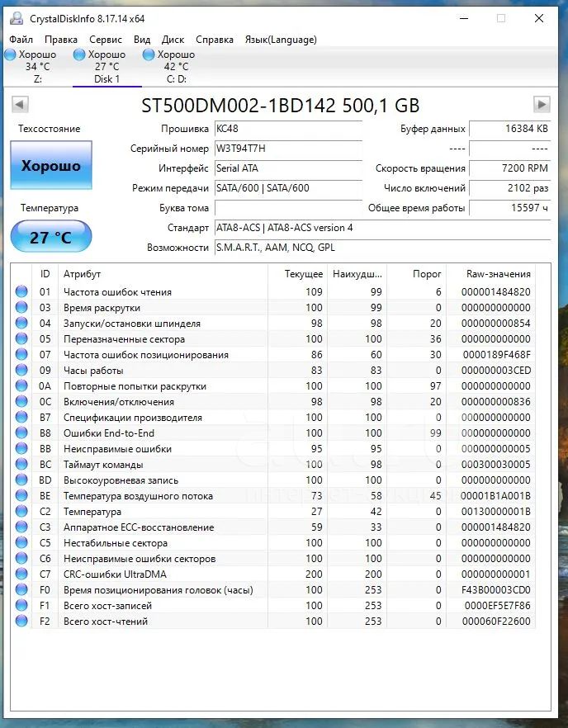This screenshot has height=728, width=568.
Task: Click status orb for attribute 04 row
Action: tap(21, 324)
